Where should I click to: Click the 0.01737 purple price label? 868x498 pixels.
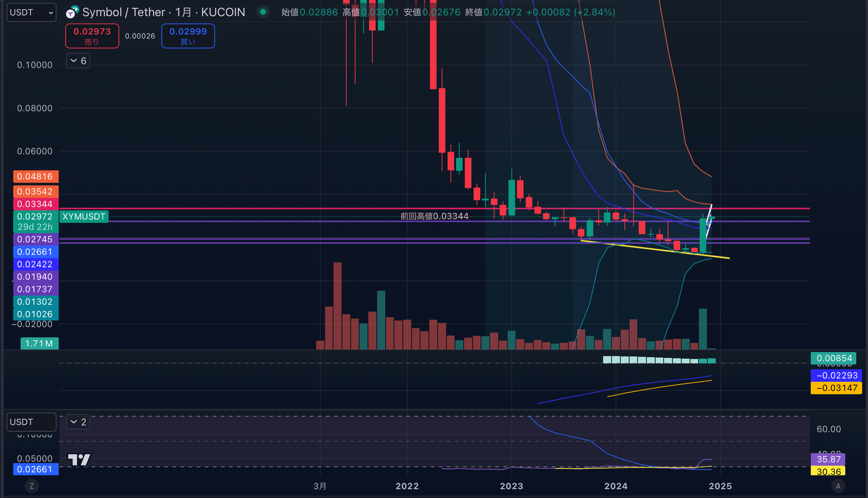point(36,289)
